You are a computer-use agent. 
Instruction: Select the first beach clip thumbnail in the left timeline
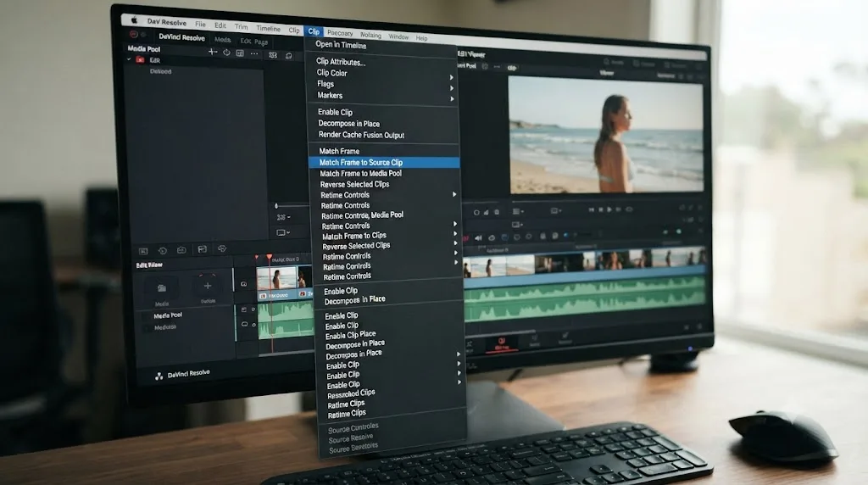tap(277, 278)
